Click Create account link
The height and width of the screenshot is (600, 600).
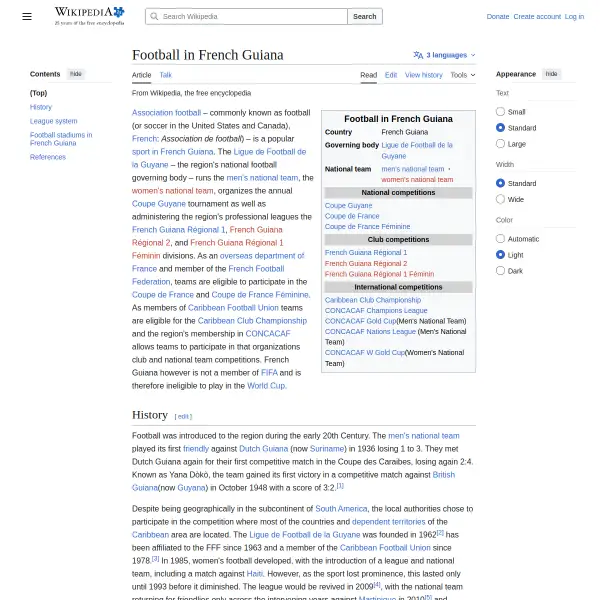(x=537, y=16)
